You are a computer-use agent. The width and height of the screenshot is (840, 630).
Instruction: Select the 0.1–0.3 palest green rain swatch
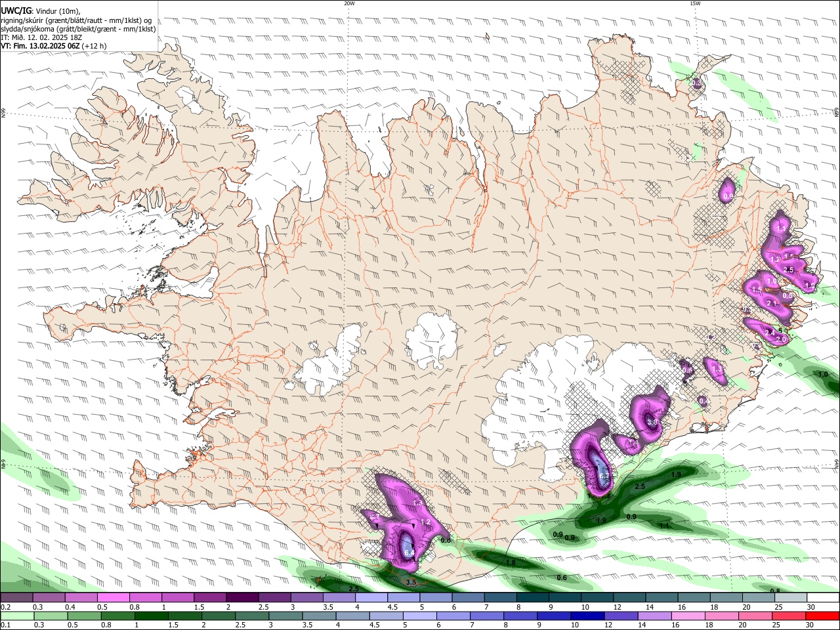[x=16, y=616]
